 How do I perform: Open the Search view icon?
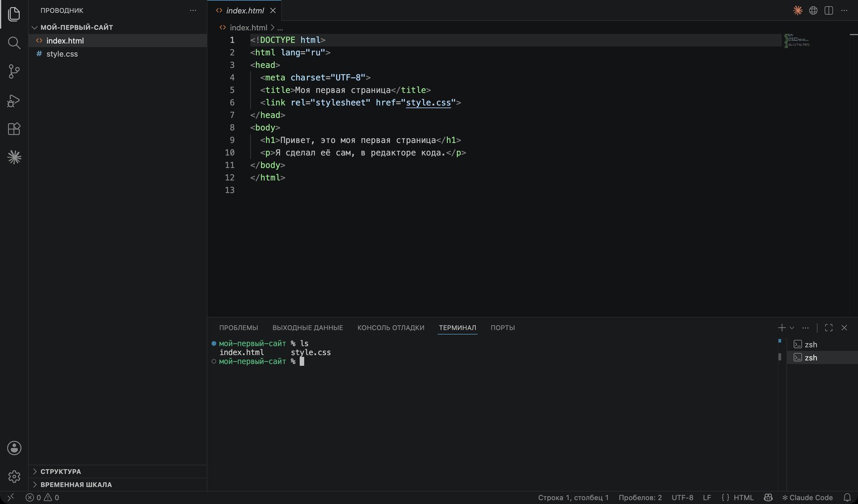[14, 43]
